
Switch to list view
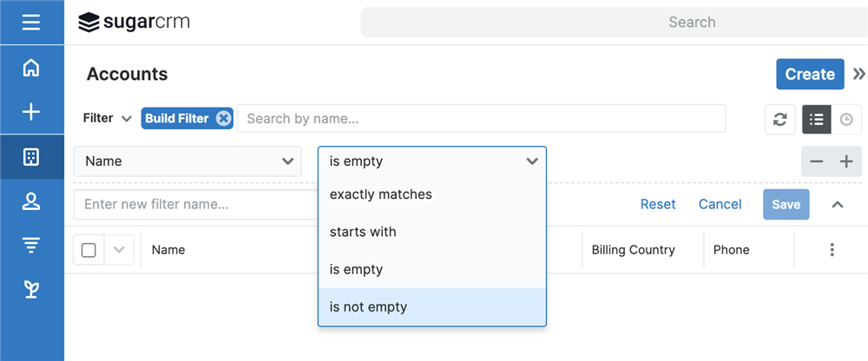[816, 120]
